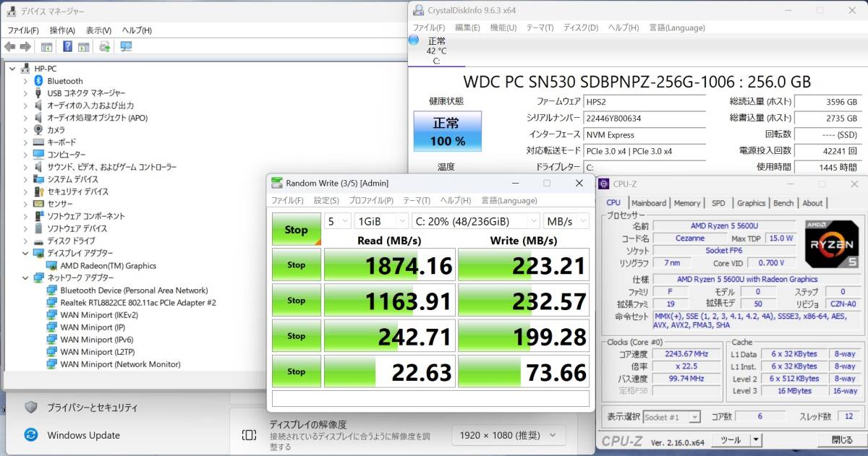Switch to the Mainboard tab in CPU-Z
Screen dimensions: 868x456
(x=648, y=203)
